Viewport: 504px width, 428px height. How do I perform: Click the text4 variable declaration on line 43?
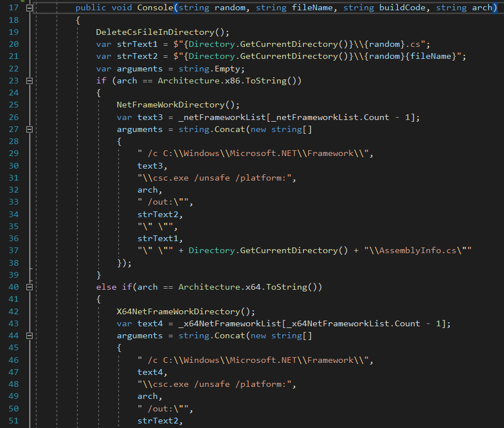(150, 323)
